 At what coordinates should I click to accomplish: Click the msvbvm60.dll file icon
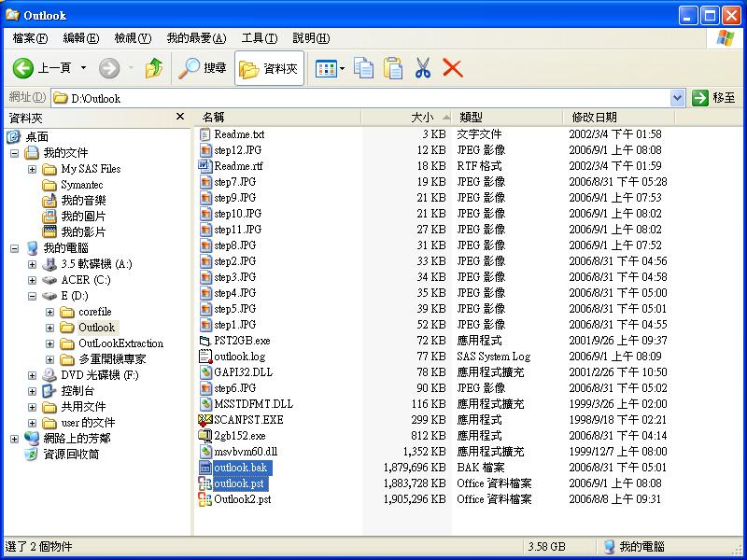pos(205,452)
